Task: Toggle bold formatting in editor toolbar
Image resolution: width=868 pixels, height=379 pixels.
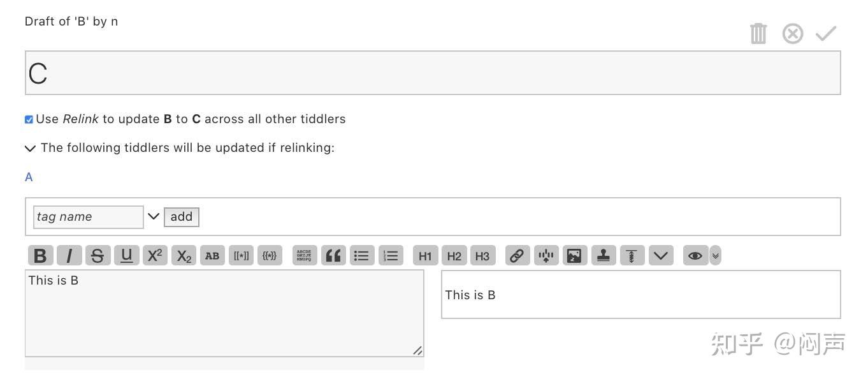Action: [x=40, y=256]
